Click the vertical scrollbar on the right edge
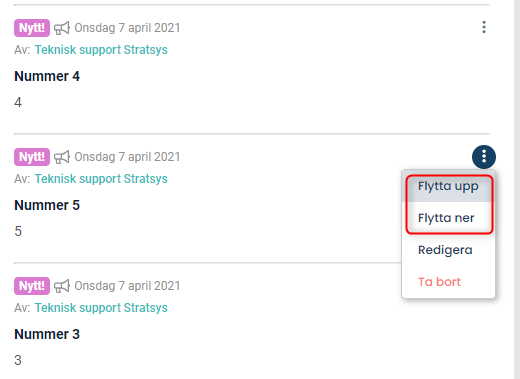520x379 pixels. pos(517,189)
